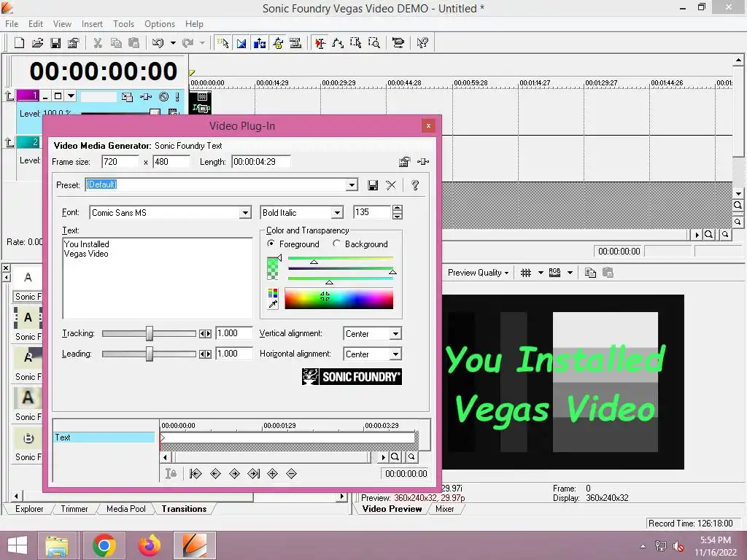This screenshot has width=747, height=560.
Task: Increase font size with stepper up arrow
Action: point(398,209)
